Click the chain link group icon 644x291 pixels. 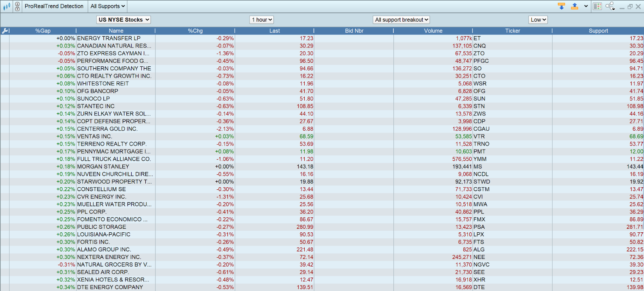coord(17,6)
